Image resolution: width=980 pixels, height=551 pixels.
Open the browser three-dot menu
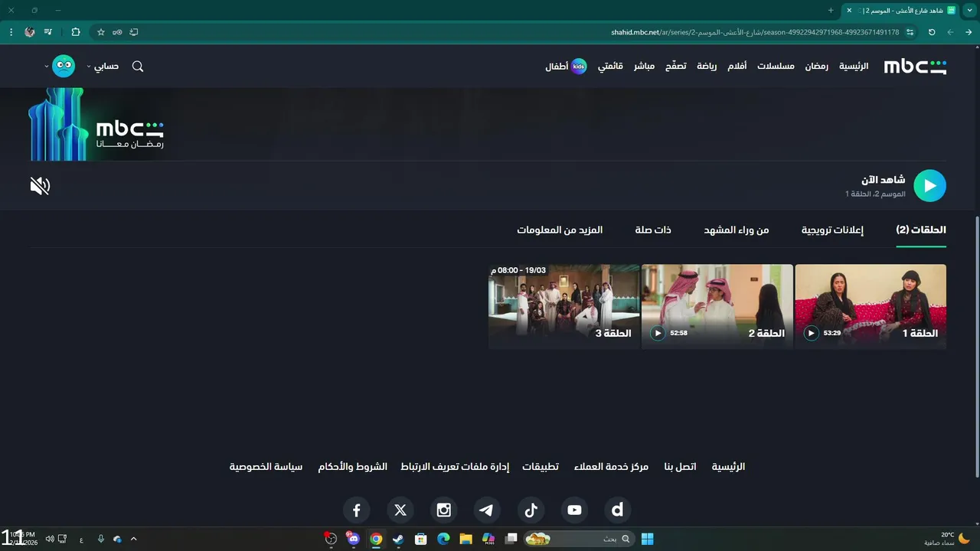(x=11, y=32)
